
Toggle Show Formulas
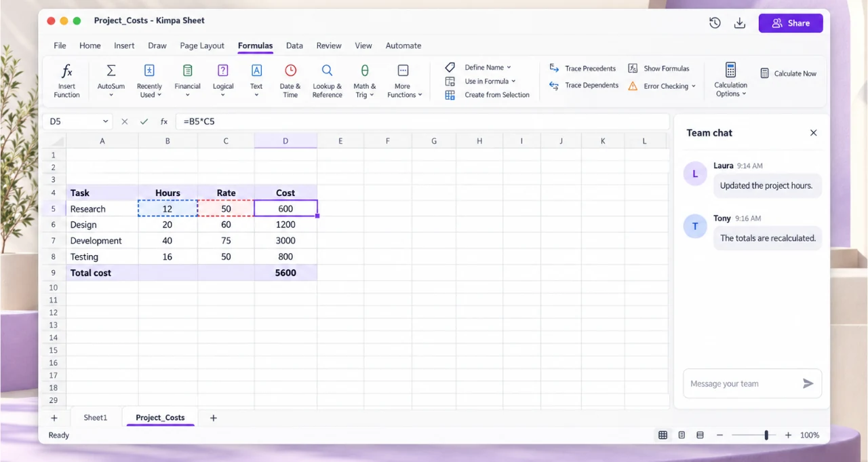click(658, 69)
